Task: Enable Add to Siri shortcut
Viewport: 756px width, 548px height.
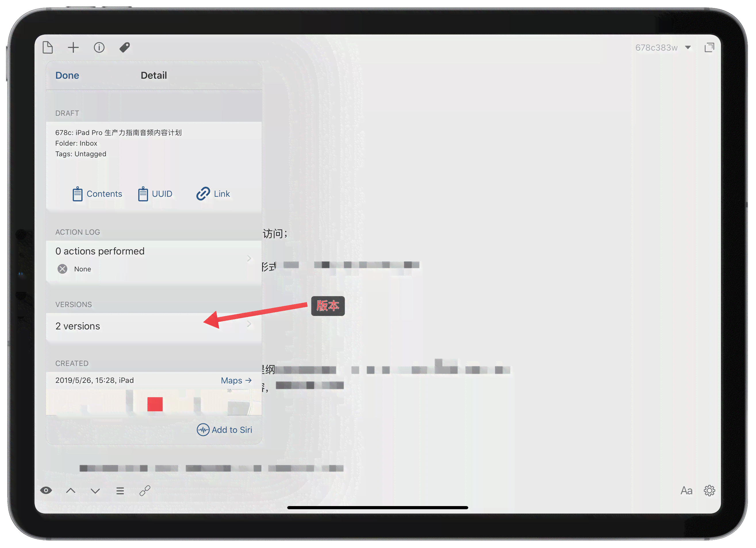Action: point(225,429)
